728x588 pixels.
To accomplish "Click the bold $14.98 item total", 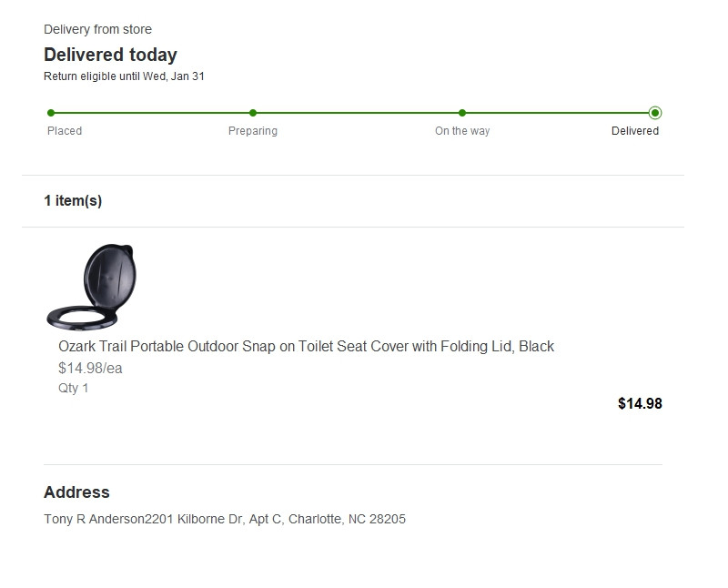I will 640,403.
